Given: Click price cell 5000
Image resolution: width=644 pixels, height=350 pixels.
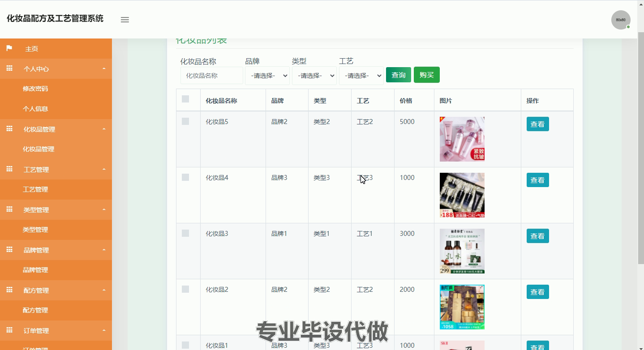Looking at the screenshot, I should coord(407,122).
